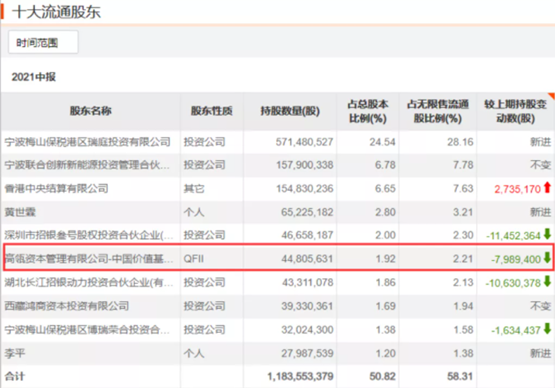
Task: Click the 股东性质 column header
Action: click(x=211, y=111)
